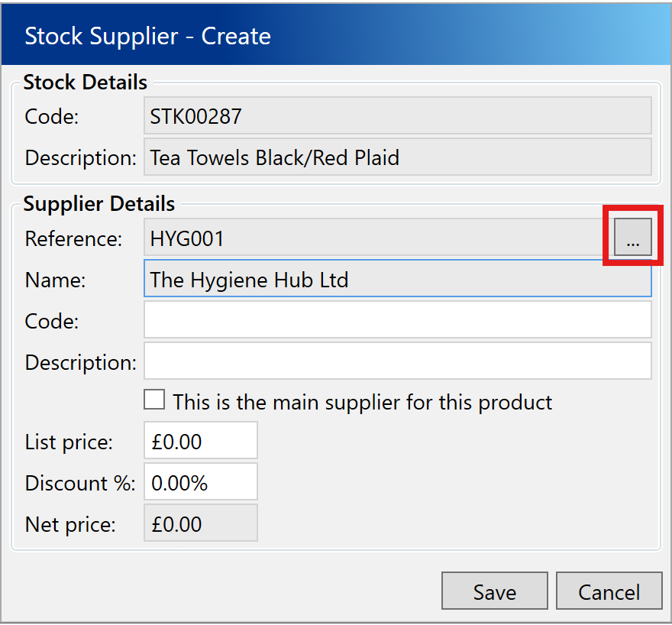This screenshot has height=625, width=672.
Task: Click into the Discount % field
Action: 200,483
